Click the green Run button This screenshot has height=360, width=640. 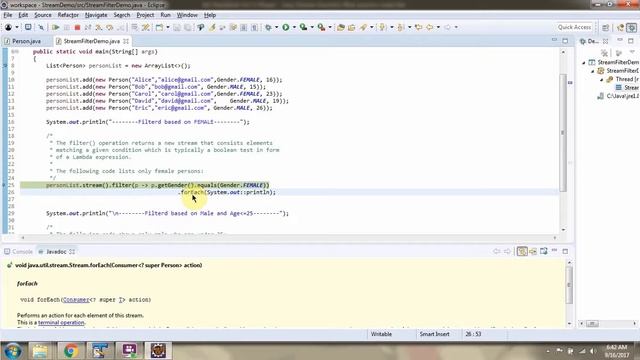click(x=286, y=27)
